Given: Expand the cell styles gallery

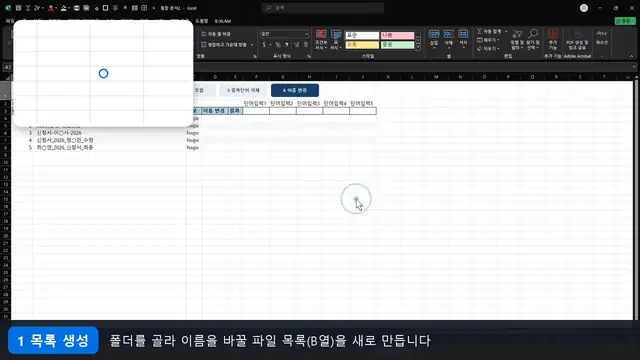Looking at the screenshot, I should coord(418,48).
